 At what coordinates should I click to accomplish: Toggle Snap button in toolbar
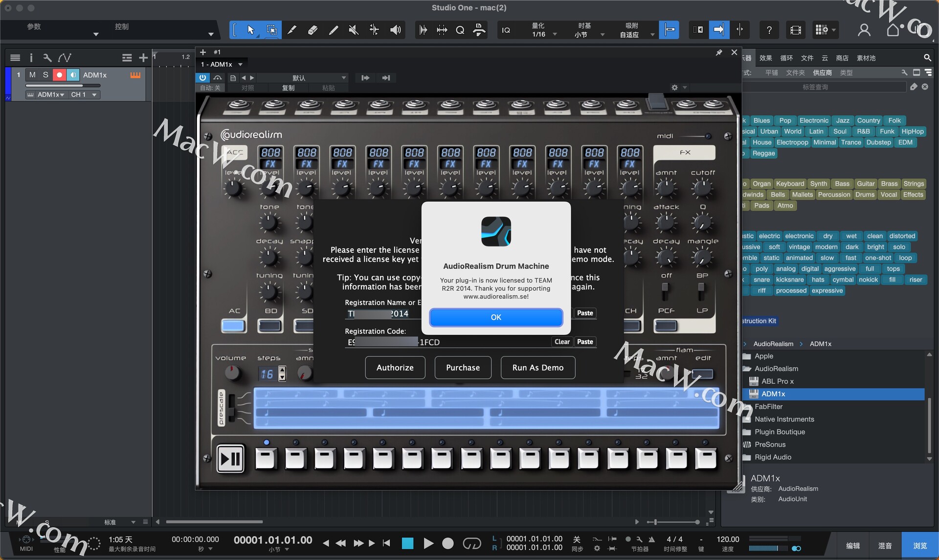coord(669,30)
